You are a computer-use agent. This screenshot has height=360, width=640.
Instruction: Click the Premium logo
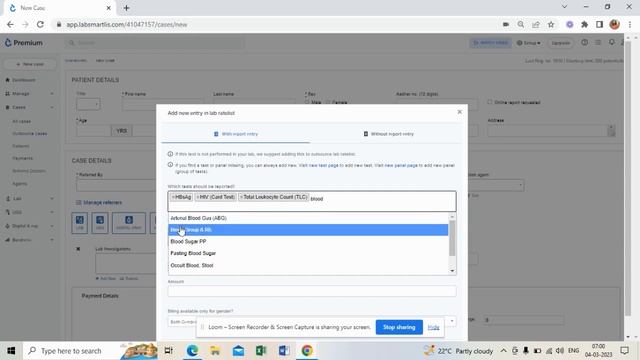pyautogui.click(x=24, y=43)
